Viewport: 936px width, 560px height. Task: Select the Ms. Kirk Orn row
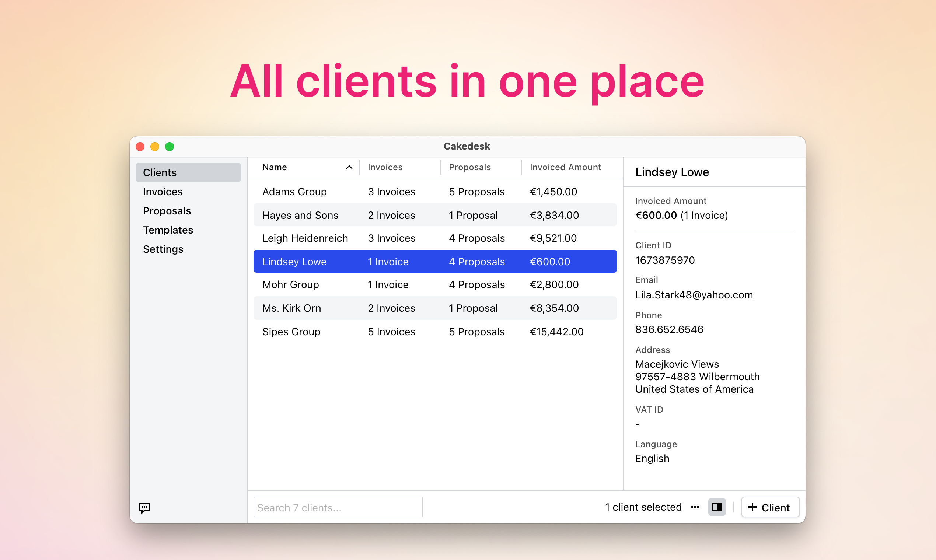pos(435,308)
